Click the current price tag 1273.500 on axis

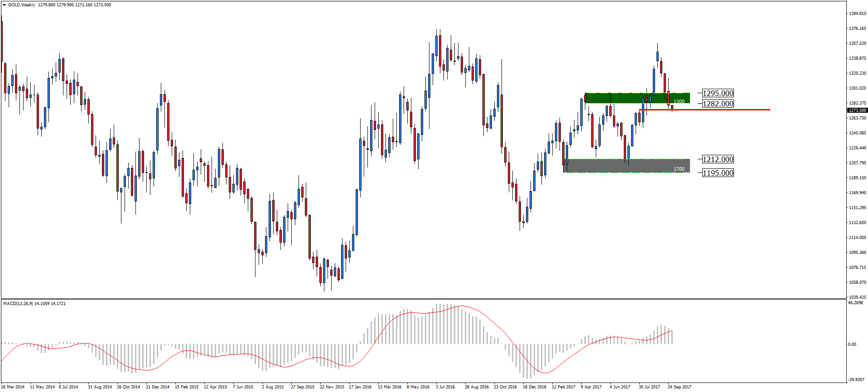(857, 110)
